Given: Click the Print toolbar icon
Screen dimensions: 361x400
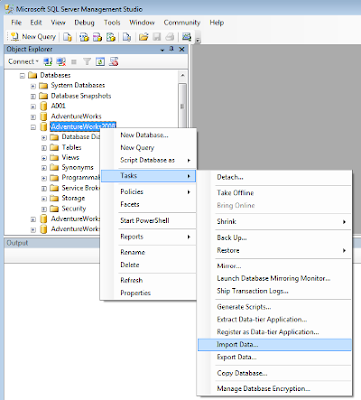Looking at the screenshot, I should coord(170,37).
